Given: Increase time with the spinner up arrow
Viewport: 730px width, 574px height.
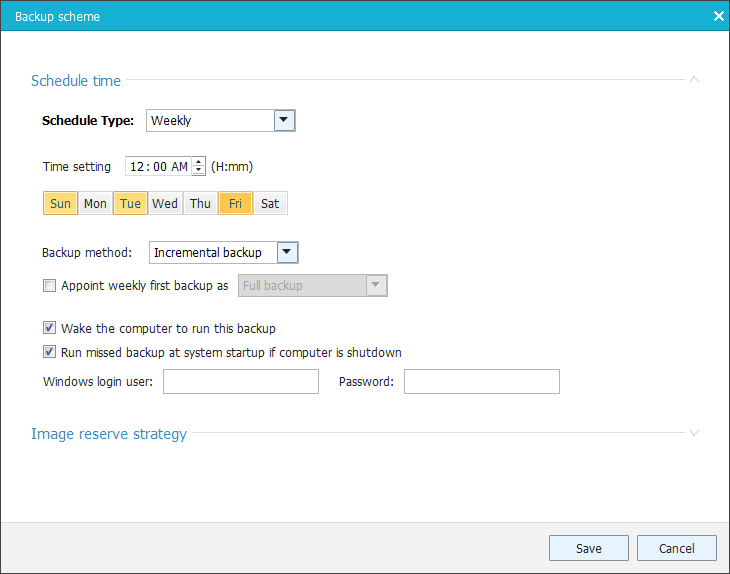Looking at the screenshot, I should [x=199, y=162].
